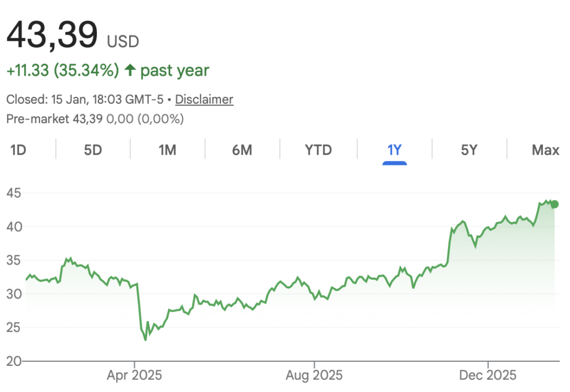The width and height of the screenshot is (570, 392).
Task: Click the Dec 2025 axis label
Action: point(488,375)
